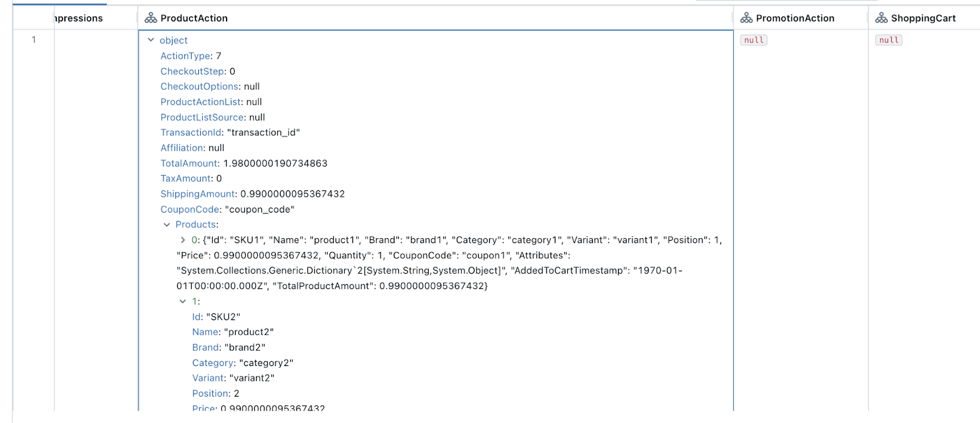Click the ProductAction column type icon
980x423 pixels.
(151, 18)
